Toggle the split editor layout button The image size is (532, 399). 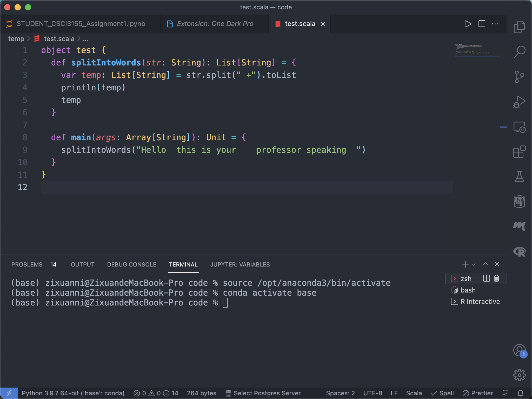click(481, 24)
